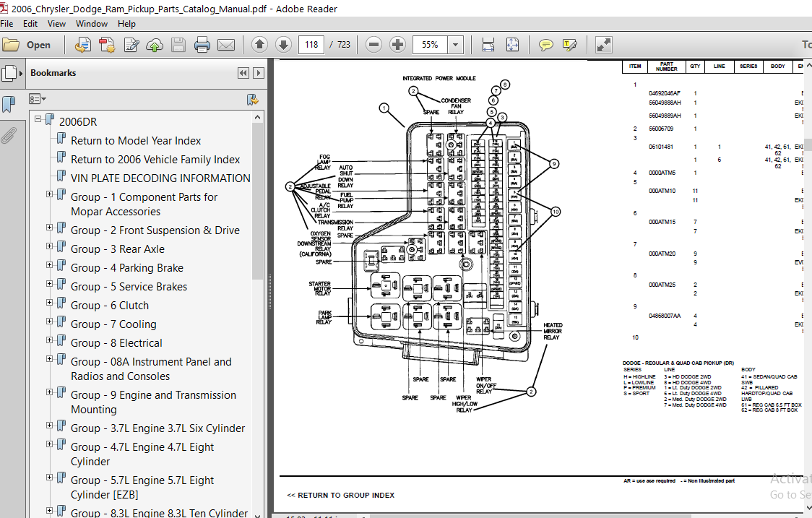Click the Send file by email icon

pyautogui.click(x=226, y=45)
